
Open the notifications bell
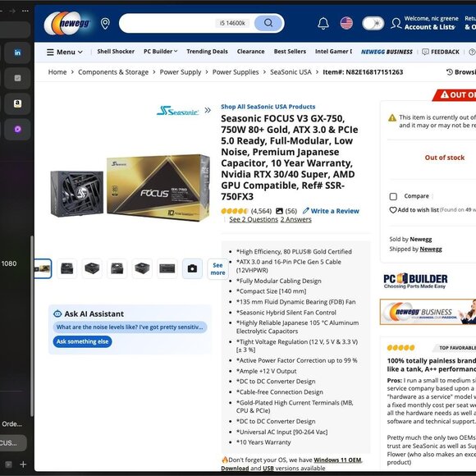tap(323, 23)
